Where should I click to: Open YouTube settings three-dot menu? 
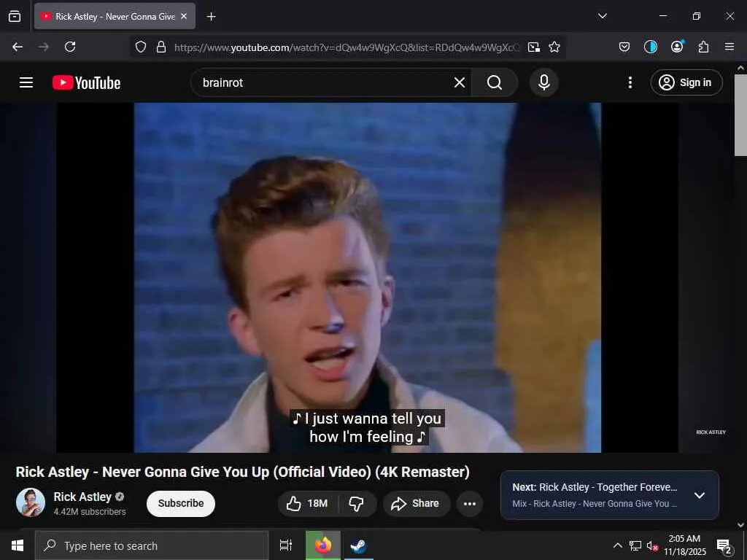630,83
